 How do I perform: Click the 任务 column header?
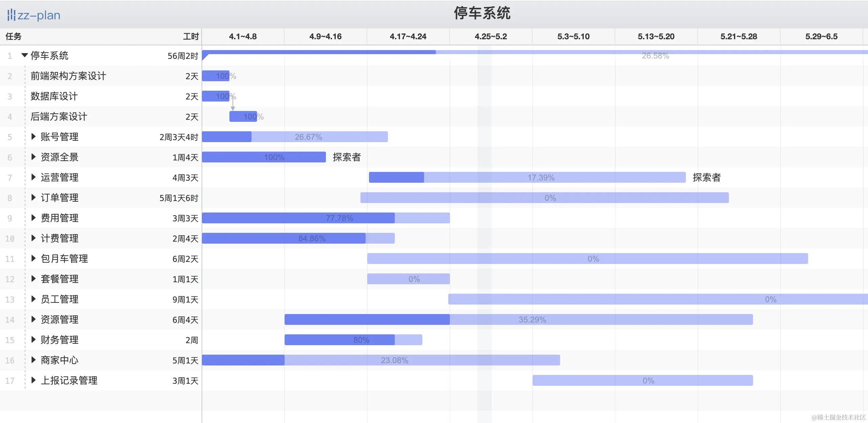click(x=14, y=37)
